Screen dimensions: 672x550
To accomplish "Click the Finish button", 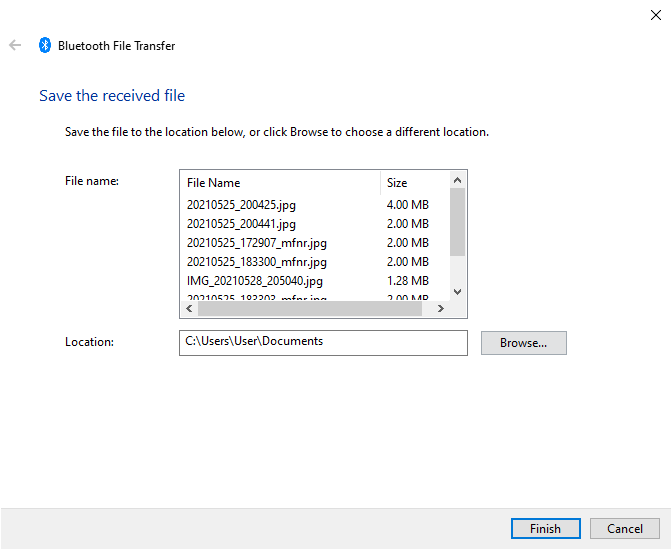I will (546, 529).
